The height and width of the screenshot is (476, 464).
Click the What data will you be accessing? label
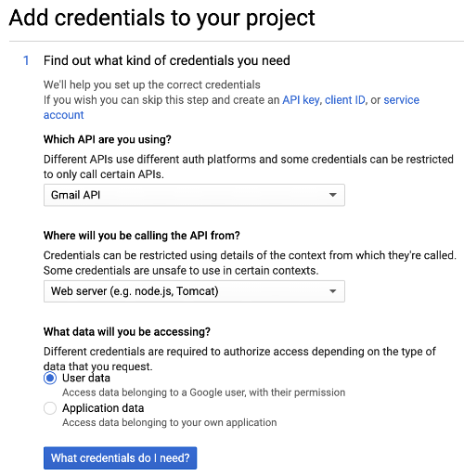pos(127,331)
